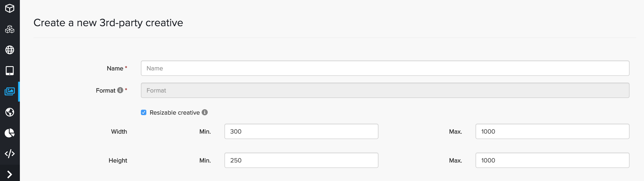Click the Name text input
The width and height of the screenshot is (644, 181).
pos(385,68)
